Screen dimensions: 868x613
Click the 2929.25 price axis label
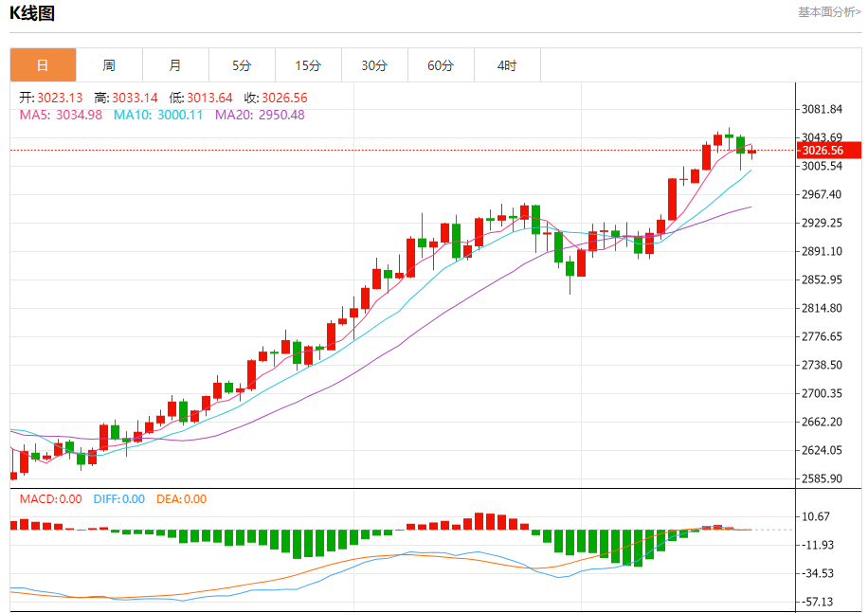(823, 223)
